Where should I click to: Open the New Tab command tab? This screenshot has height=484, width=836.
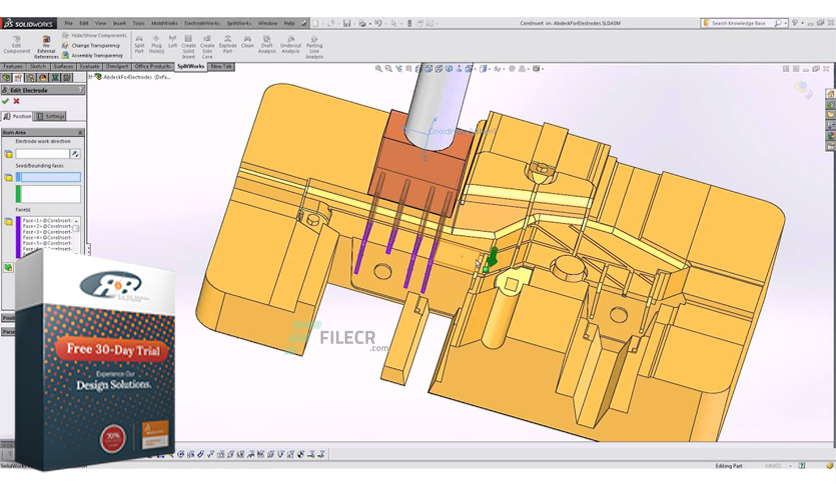pyautogui.click(x=221, y=67)
